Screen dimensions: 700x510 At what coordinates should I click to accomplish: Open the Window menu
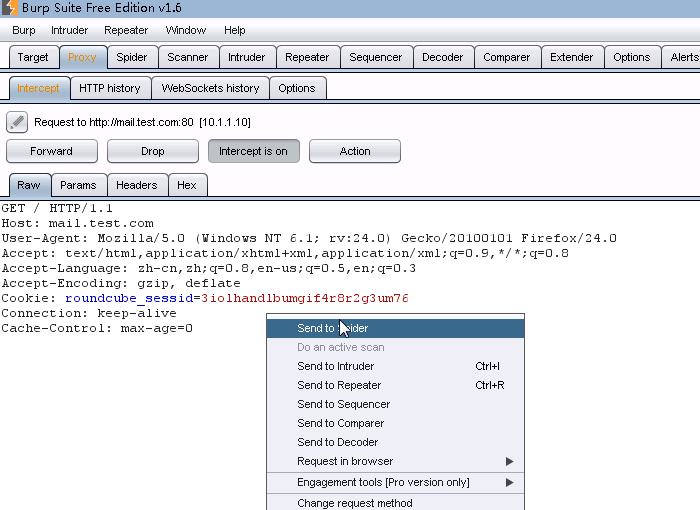[x=186, y=30]
